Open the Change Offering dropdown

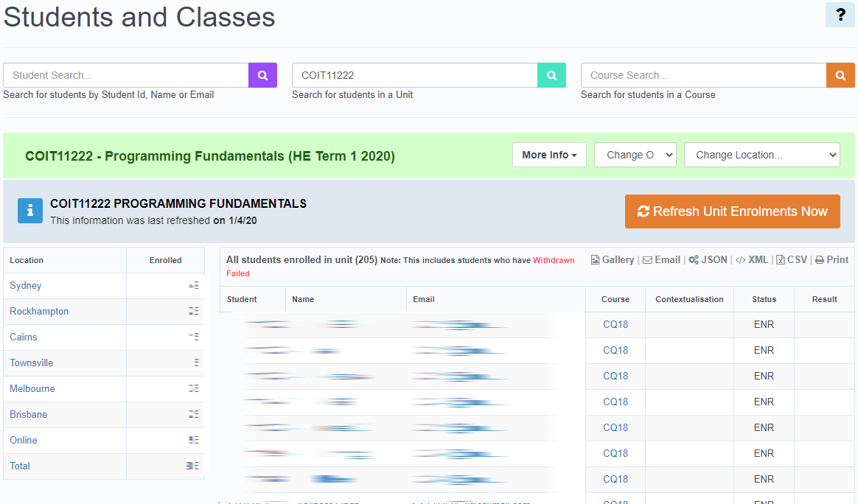[635, 155]
